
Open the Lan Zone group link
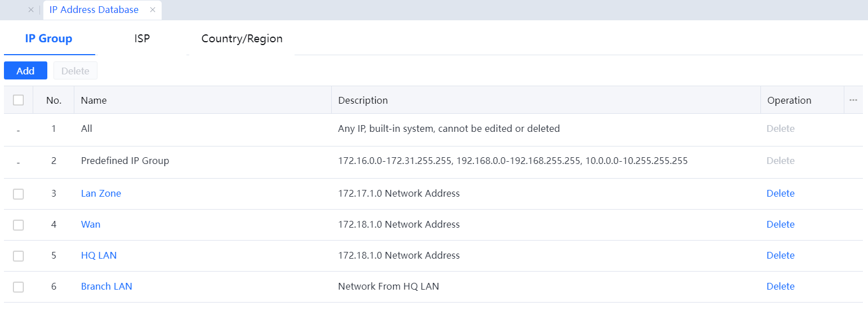pos(101,193)
